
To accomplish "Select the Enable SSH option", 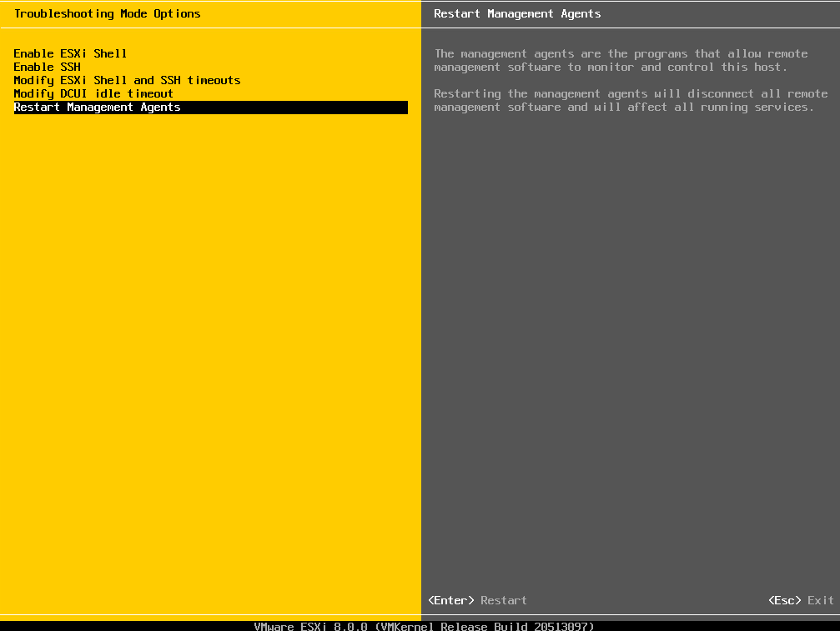I will coord(48,67).
